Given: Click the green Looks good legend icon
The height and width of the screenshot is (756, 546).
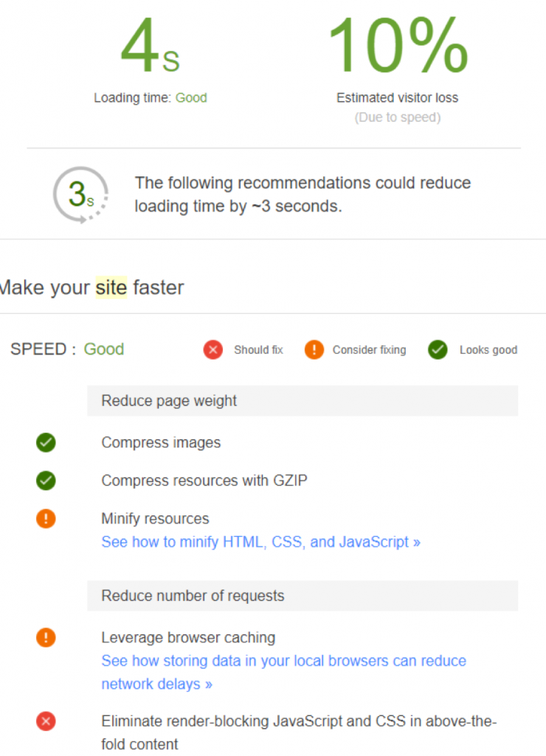Looking at the screenshot, I should 438,350.
